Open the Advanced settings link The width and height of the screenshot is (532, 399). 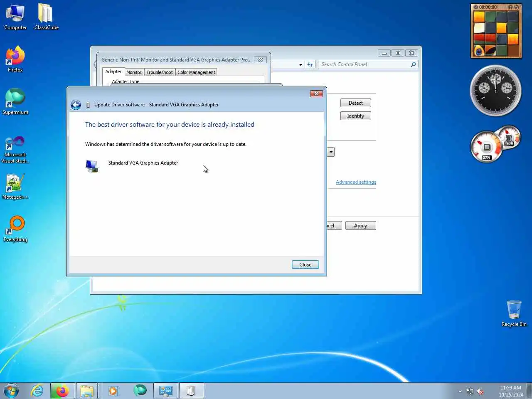point(356,182)
